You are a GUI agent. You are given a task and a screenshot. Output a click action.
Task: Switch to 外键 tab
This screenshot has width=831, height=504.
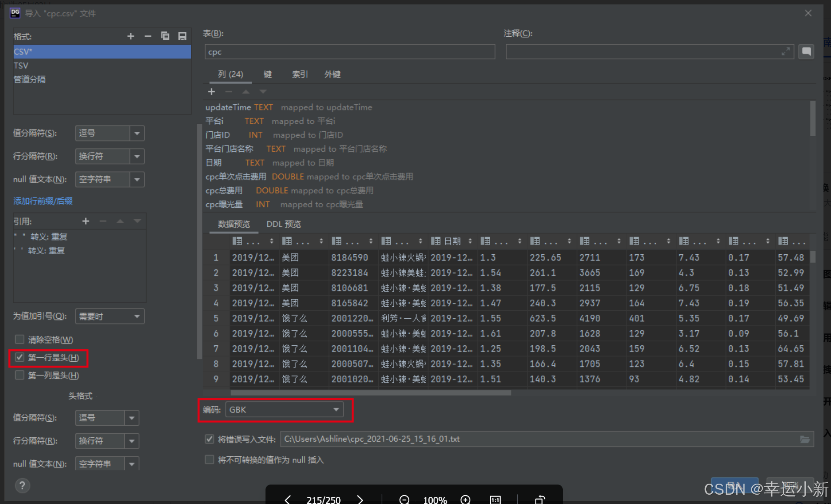click(332, 74)
